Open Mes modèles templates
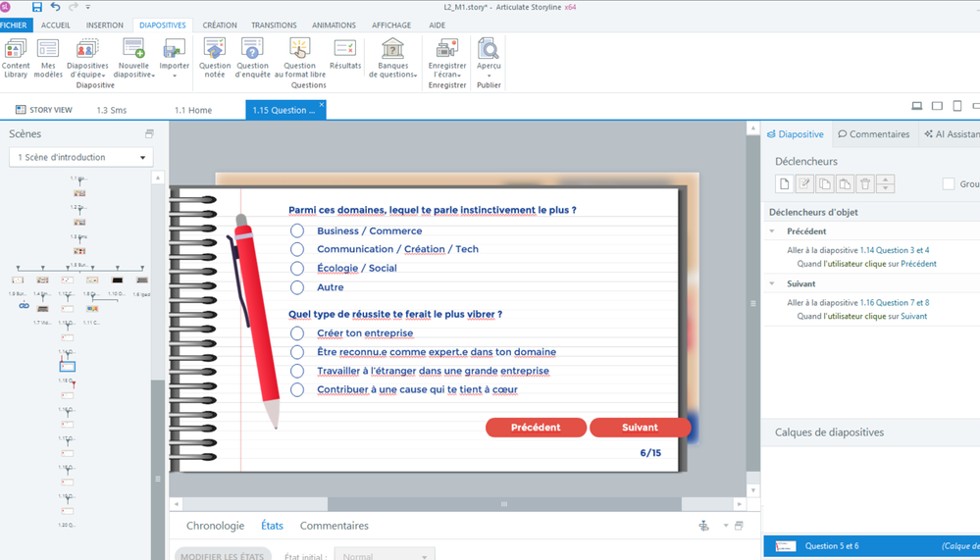 pos(48,57)
